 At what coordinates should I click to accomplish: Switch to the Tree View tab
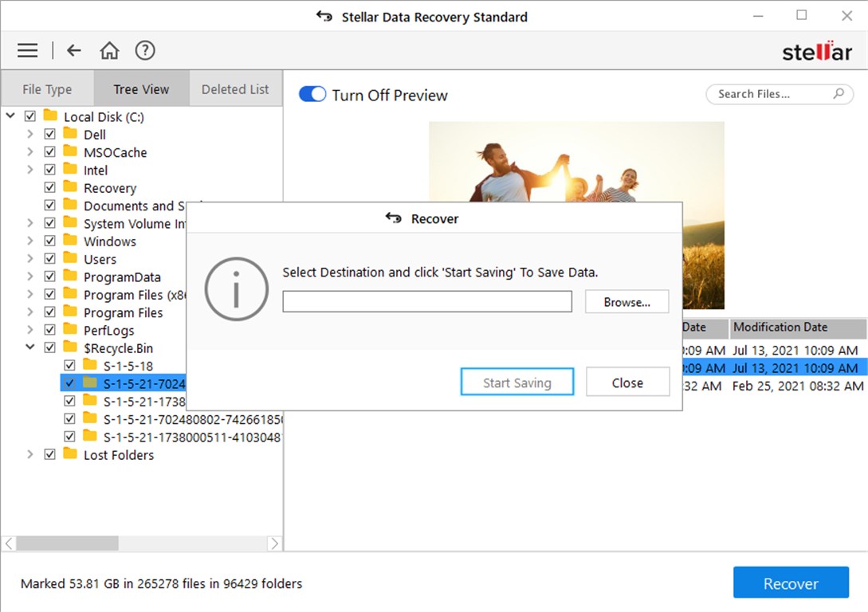141,88
